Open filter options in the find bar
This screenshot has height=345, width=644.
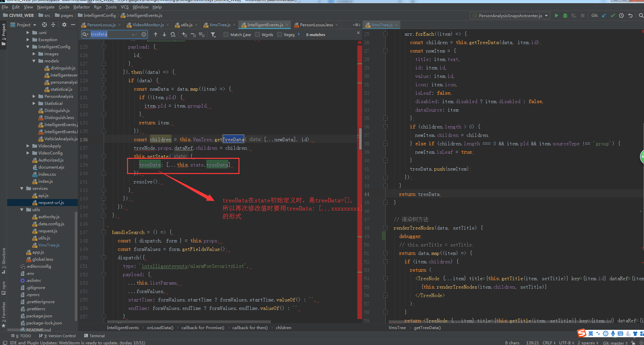[213, 34]
